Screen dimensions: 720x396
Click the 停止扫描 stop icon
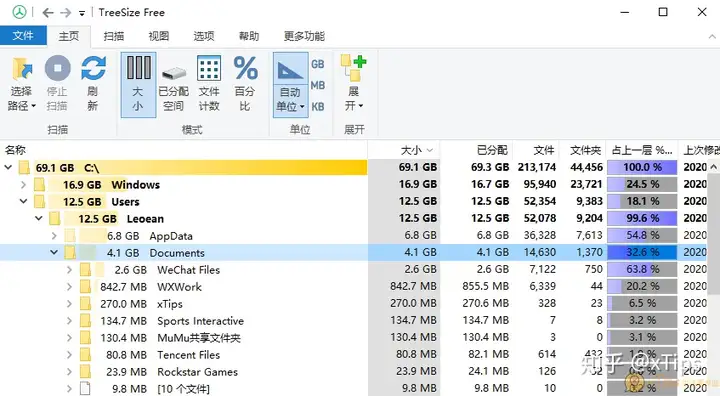(x=57, y=68)
